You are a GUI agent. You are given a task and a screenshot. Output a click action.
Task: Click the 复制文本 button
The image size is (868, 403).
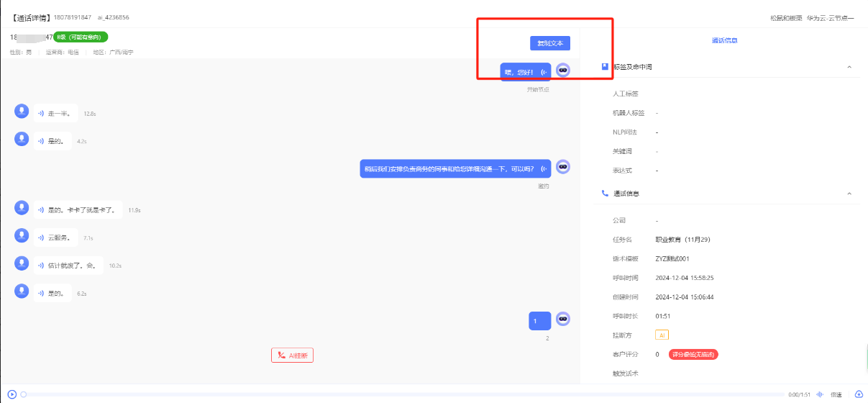(x=550, y=43)
